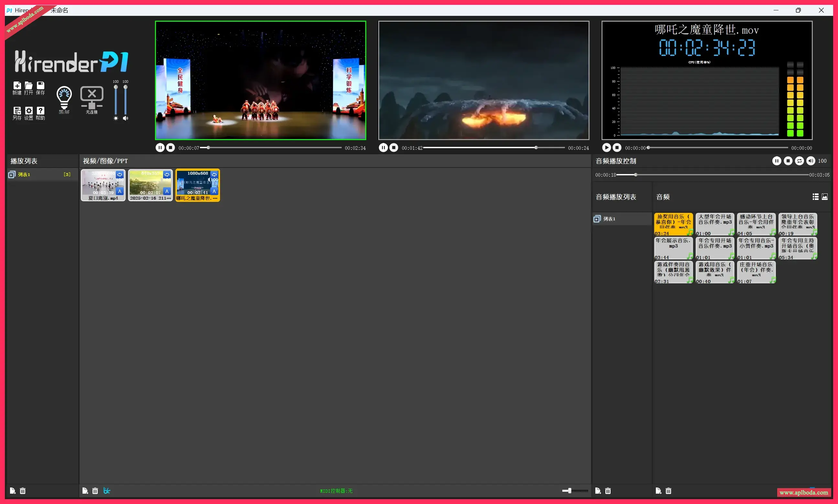Delete the selected audio playlist
The height and width of the screenshot is (504, 838).
tap(608, 491)
